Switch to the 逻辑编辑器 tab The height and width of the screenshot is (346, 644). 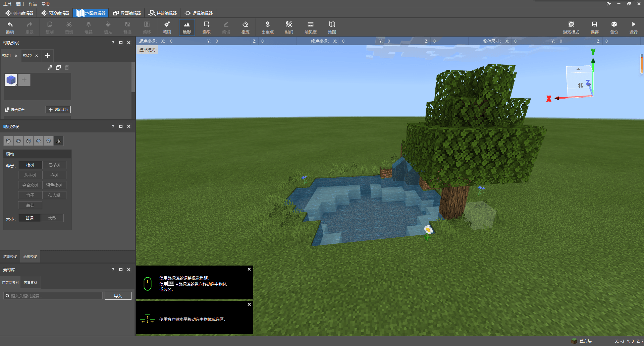coord(199,13)
